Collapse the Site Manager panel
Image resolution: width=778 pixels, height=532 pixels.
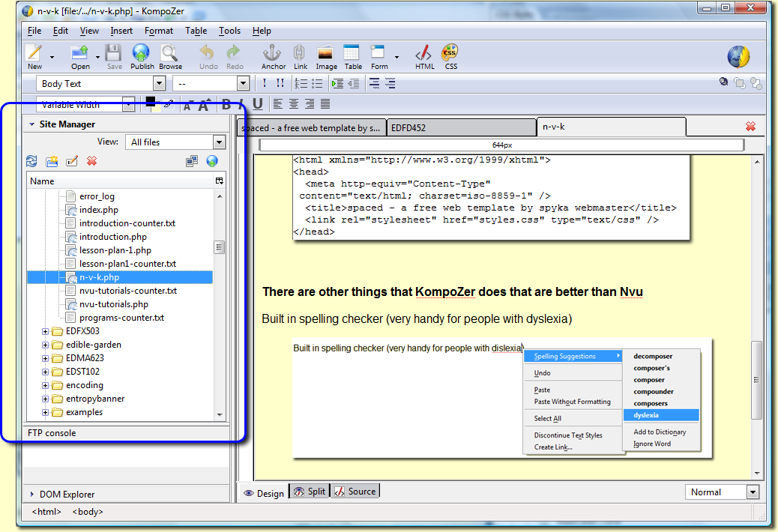click(x=31, y=124)
